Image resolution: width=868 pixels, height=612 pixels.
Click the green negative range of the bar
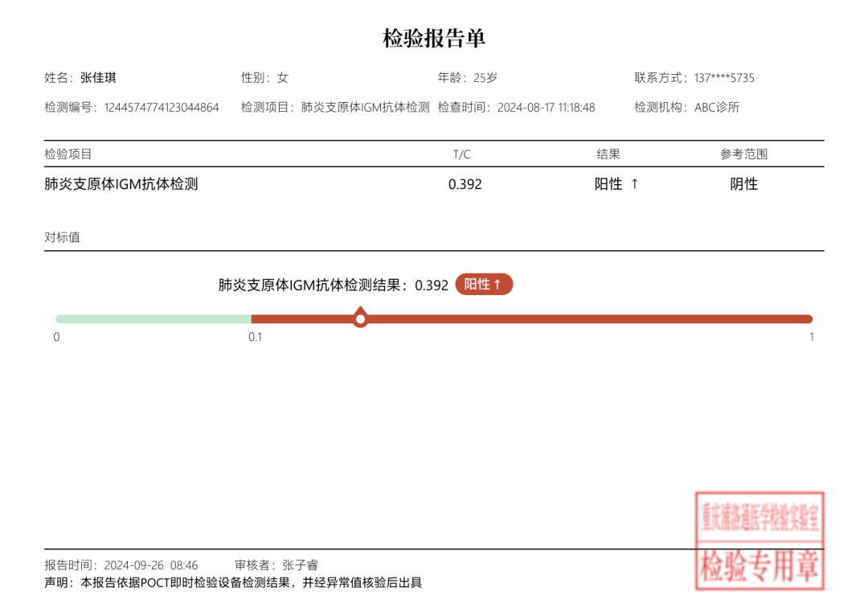pos(153,319)
